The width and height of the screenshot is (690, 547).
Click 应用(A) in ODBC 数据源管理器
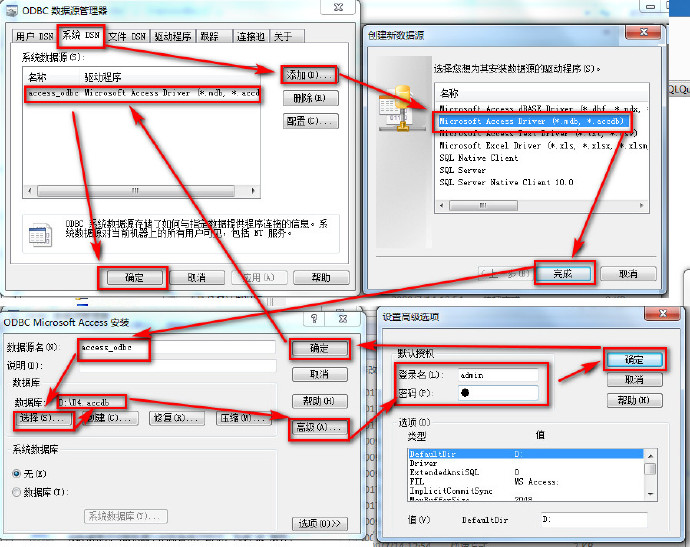pyautogui.click(x=259, y=278)
